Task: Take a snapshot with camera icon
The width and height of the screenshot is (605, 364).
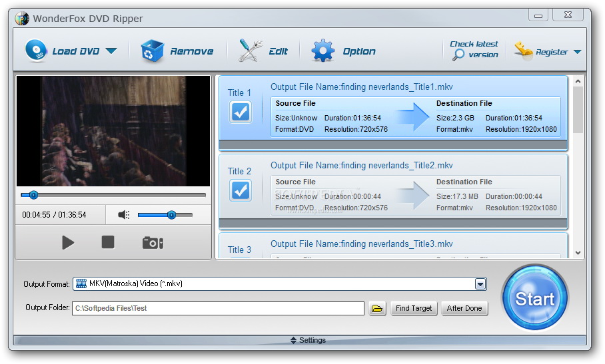Action: 153,243
